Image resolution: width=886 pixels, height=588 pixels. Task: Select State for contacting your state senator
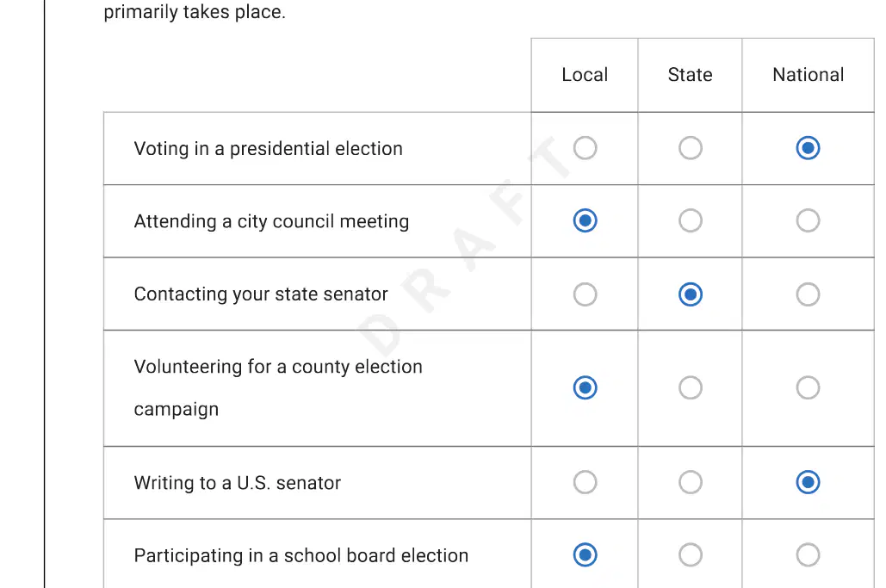tap(691, 294)
